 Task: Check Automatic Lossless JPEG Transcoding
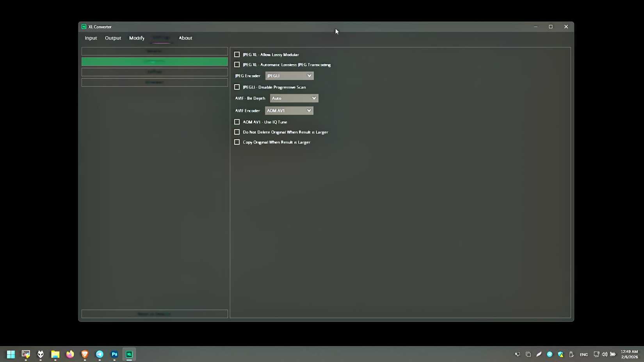coord(237,64)
